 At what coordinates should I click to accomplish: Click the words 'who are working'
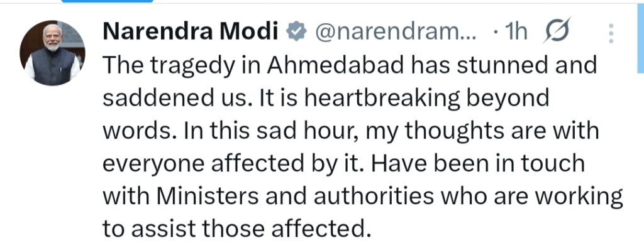click(531, 197)
